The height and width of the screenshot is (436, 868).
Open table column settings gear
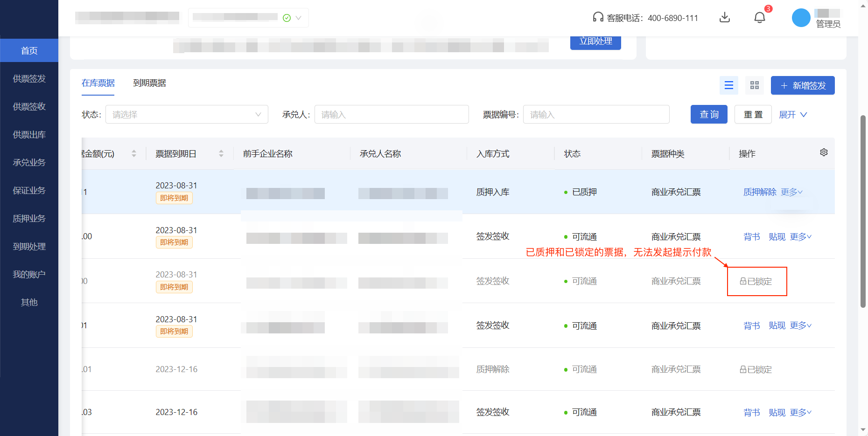tap(824, 152)
